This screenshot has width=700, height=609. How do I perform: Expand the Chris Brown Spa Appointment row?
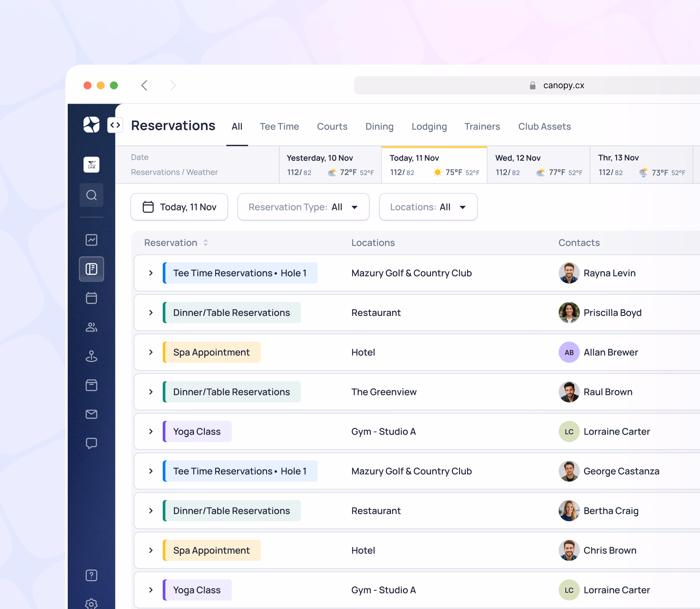click(x=151, y=550)
